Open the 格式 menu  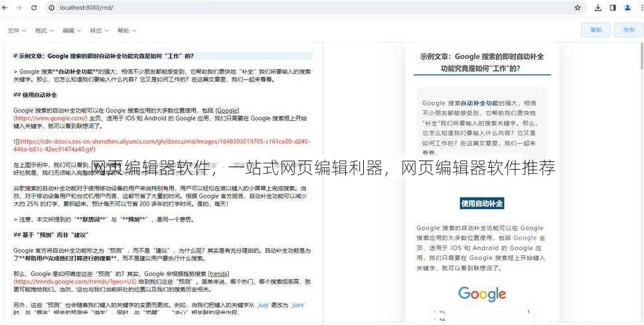pyautogui.click(x=44, y=31)
